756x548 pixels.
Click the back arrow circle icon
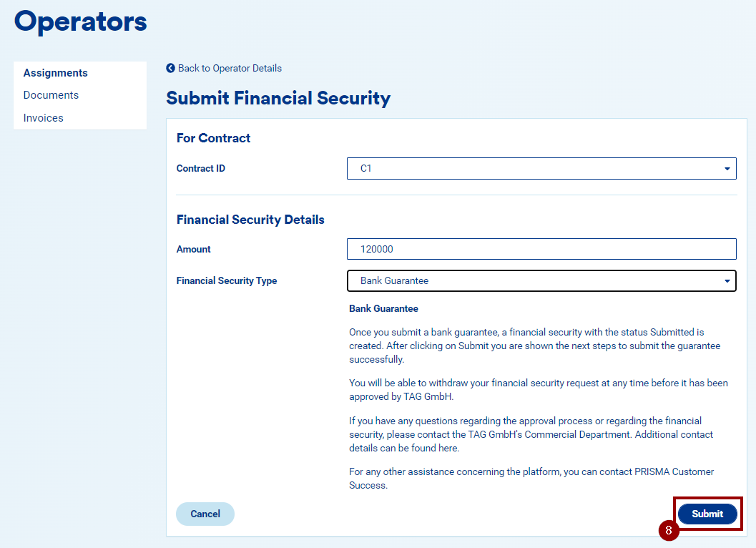[x=170, y=68]
